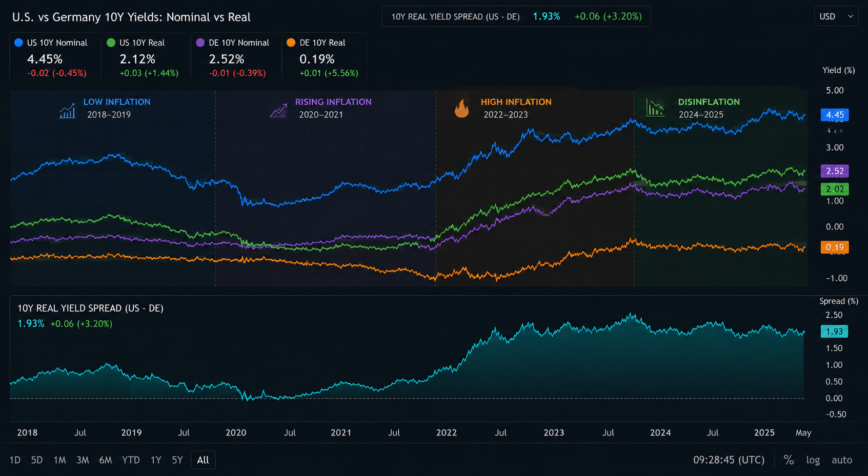
Task: Click the Disinflation declining chart icon
Action: (655, 108)
